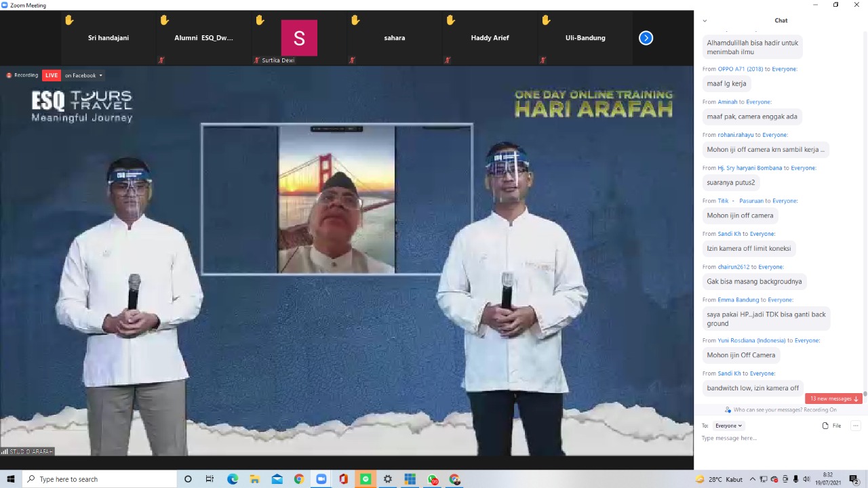Show next participants with the blue arrow
Viewport: 868px width, 488px height.
point(646,38)
